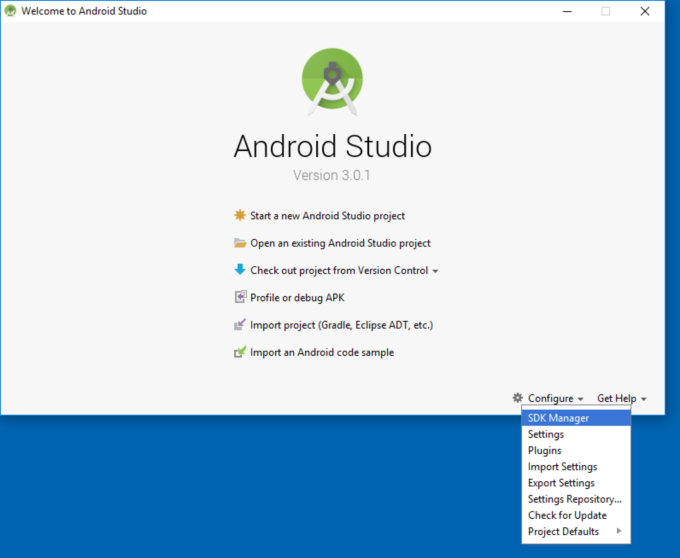The height and width of the screenshot is (558, 680).
Task: Click the Configure gear icon
Action: coord(517,398)
